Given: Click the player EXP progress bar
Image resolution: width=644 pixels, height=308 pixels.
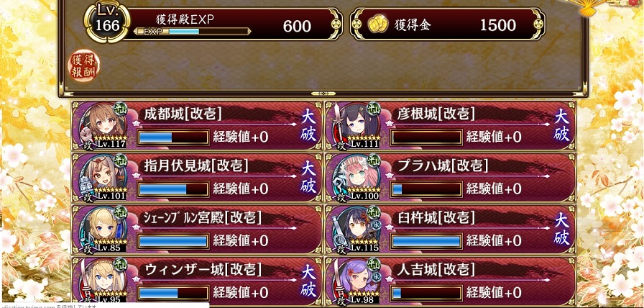Looking at the screenshot, I should tap(192, 31).
